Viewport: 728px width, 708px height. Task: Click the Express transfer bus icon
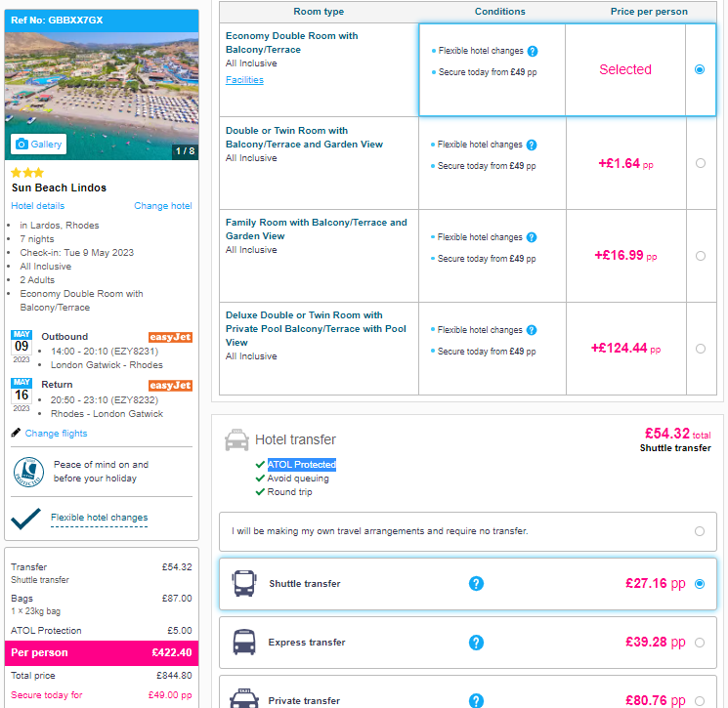(244, 643)
